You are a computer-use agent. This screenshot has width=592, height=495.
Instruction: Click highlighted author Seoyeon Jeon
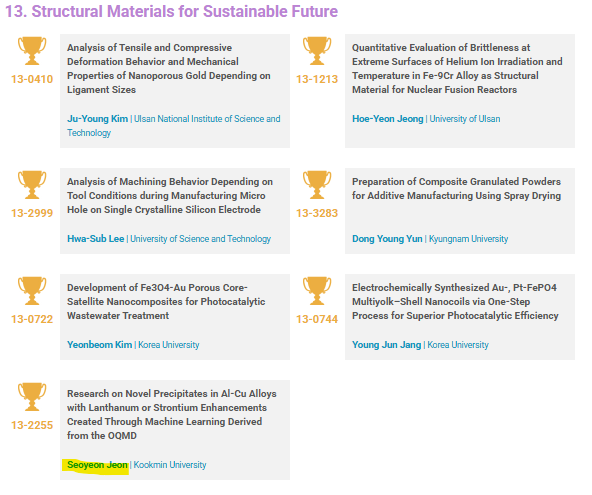[97, 465]
